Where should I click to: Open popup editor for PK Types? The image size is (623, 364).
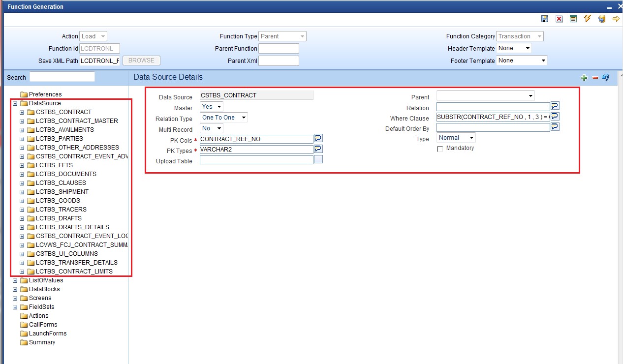point(318,149)
